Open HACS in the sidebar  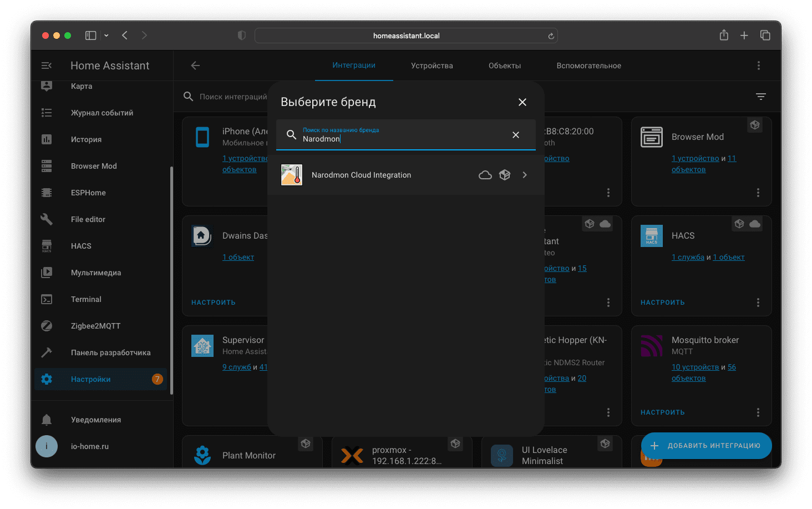[81, 246]
